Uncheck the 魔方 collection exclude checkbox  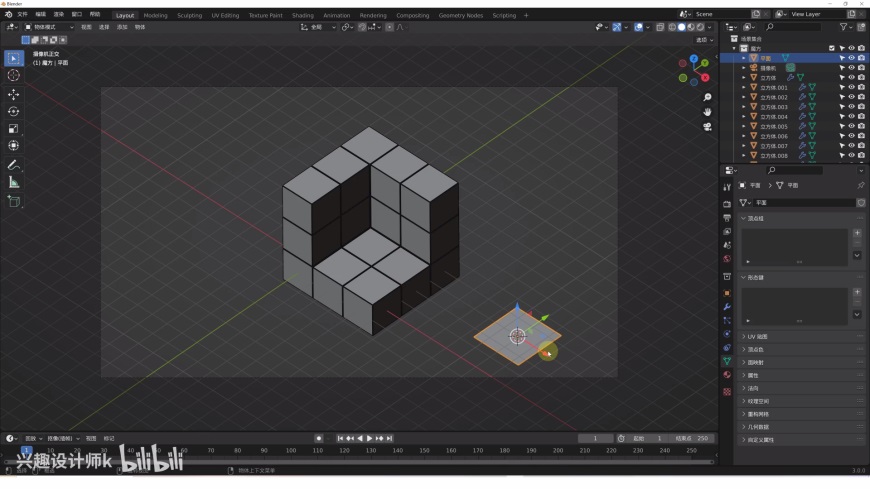click(832, 48)
